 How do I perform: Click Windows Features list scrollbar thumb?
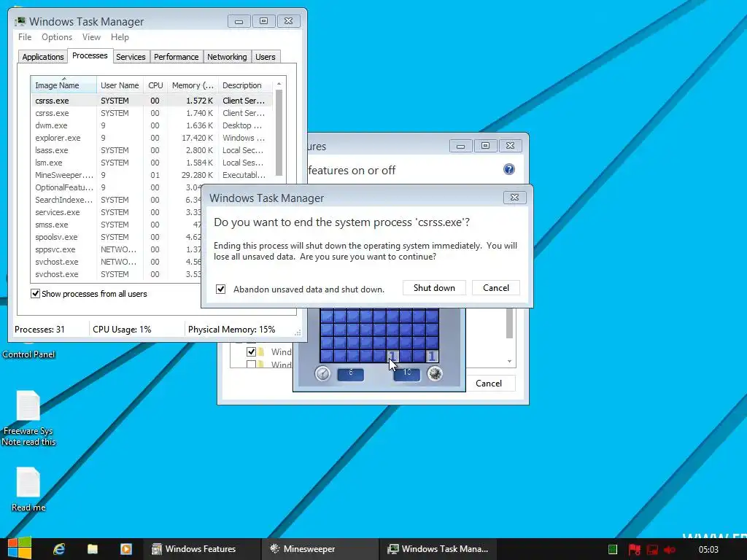click(509, 323)
